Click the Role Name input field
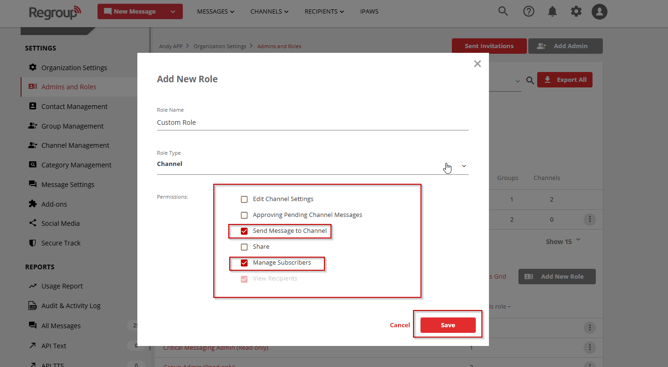668x367 pixels. click(x=312, y=122)
